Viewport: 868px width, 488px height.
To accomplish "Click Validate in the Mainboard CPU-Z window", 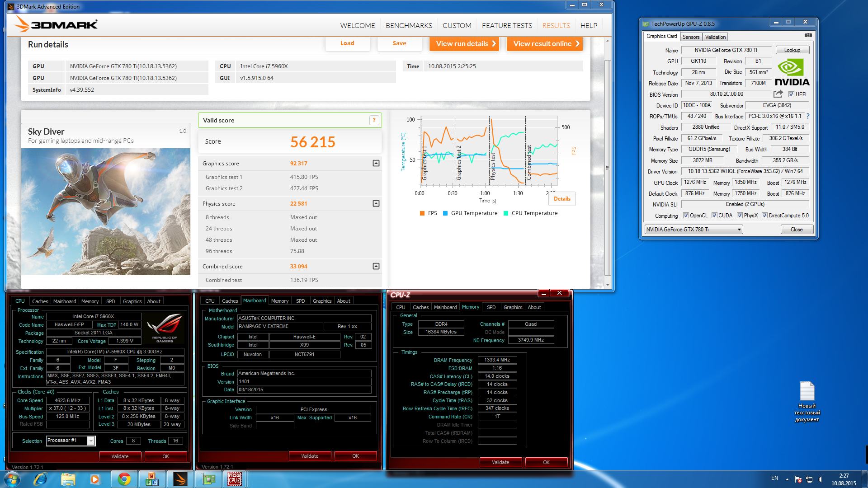I will pos(310,456).
